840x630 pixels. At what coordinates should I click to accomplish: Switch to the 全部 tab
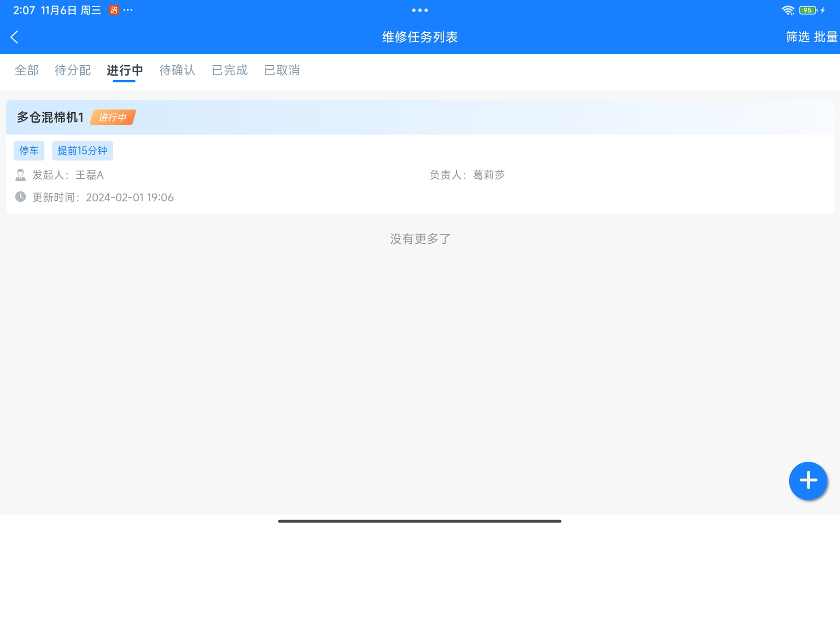(27, 70)
